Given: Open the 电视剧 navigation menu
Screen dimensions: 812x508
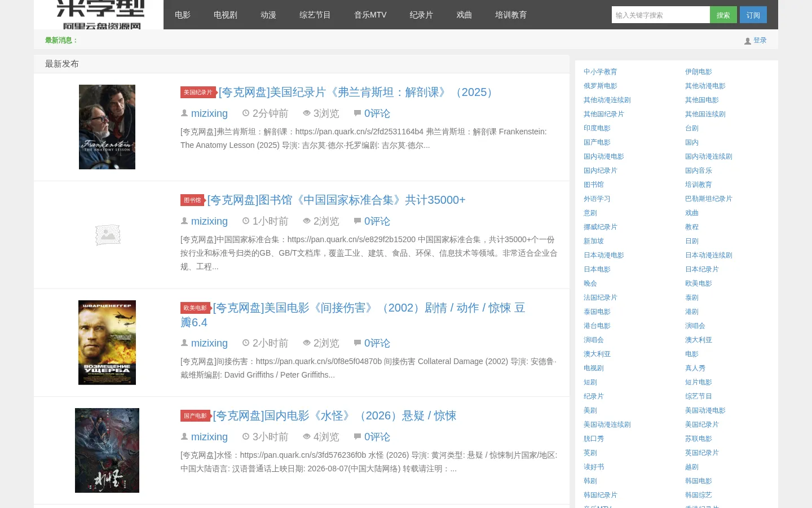Looking at the screenshot, I should coord(226,15).
